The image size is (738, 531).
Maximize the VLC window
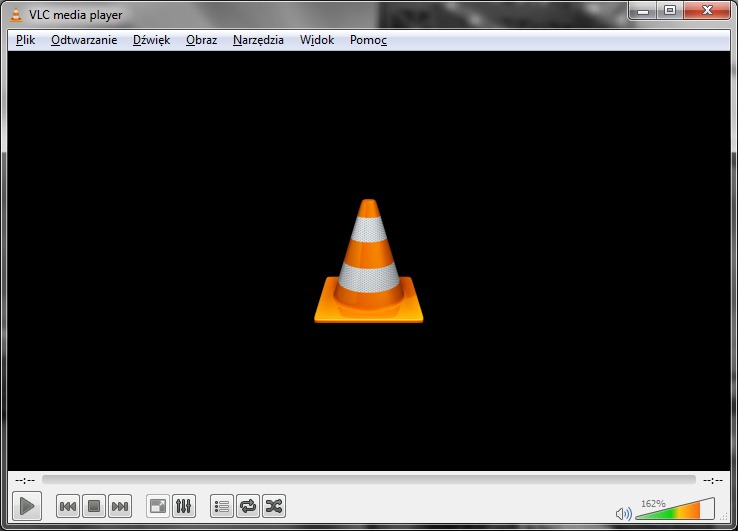coord(670,11)
